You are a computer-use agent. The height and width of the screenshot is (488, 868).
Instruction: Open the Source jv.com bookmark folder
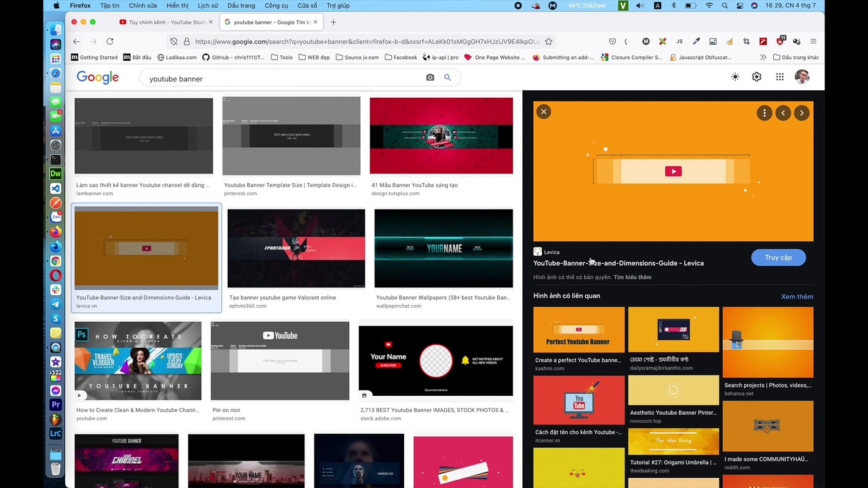pos(357,58)
